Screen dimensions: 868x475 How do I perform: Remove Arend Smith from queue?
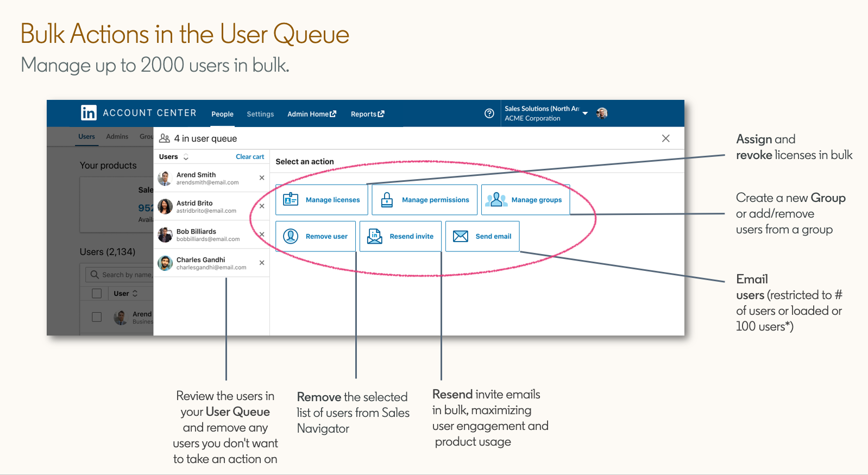point(262,178)
